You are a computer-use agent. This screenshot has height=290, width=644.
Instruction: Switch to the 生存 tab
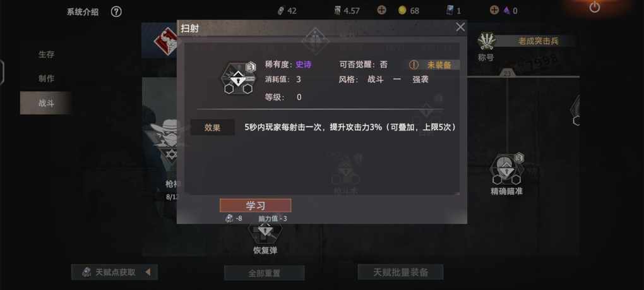click(46, 54)
